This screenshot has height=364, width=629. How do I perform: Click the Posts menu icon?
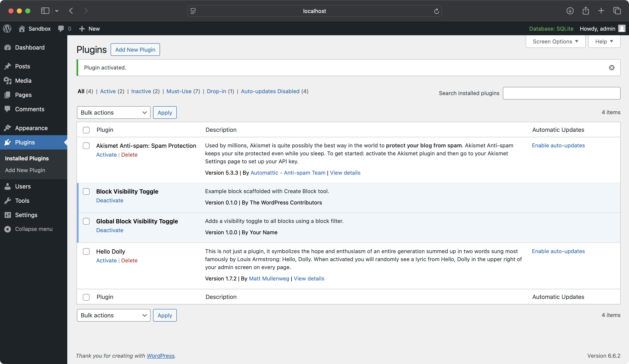coord(9,66)
